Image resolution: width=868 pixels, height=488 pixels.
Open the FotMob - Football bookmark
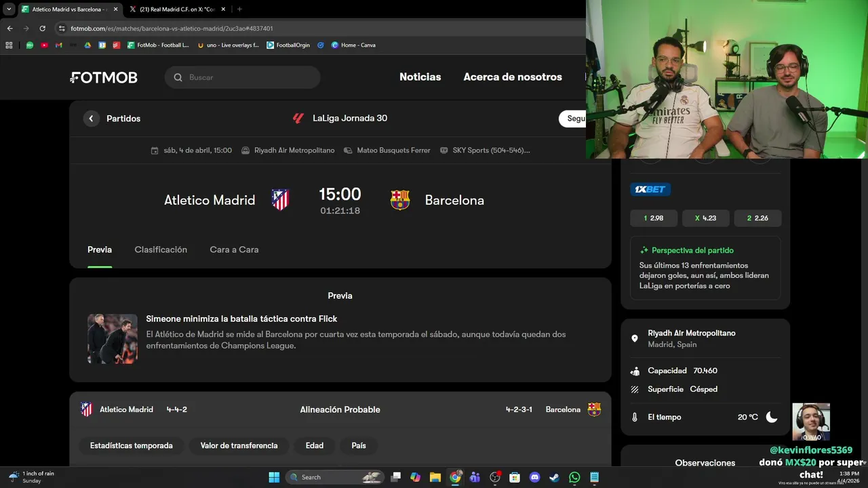click(158, 45)
